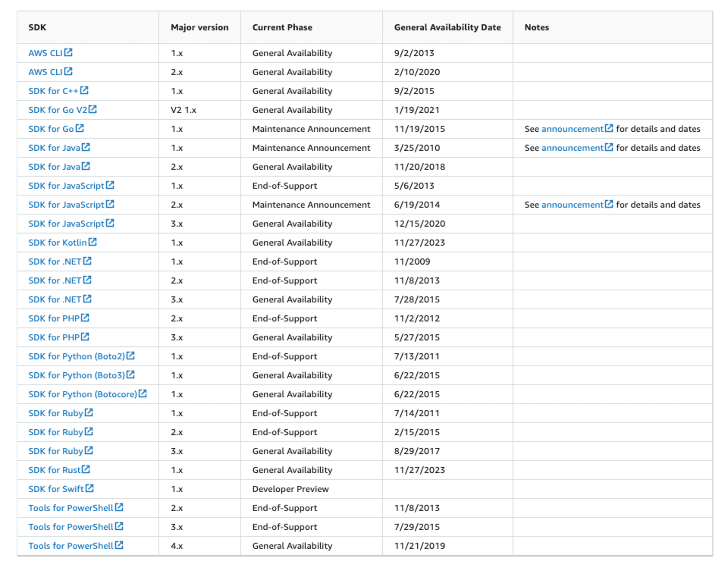Open SDK for Java link in the 1.x row
The height and width of the screenshot is (564, 728).
[x=54, y=148]
